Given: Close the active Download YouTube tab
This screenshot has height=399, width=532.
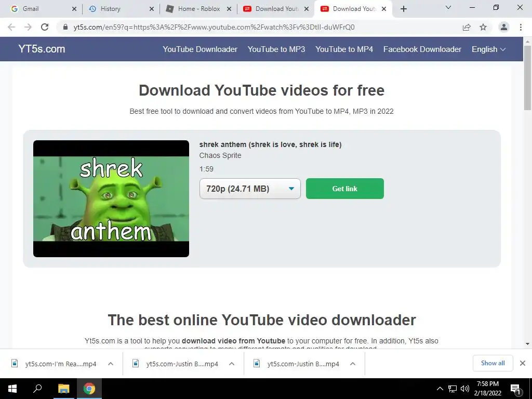Looking at the screenshot, I should [x=384, y=9].
